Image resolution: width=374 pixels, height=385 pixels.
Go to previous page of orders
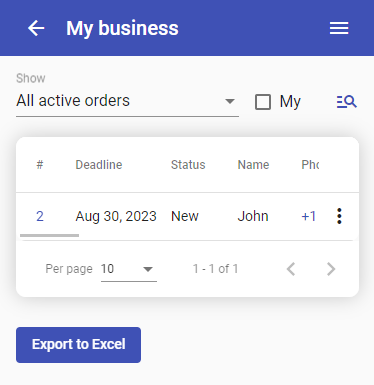(291, 269)
